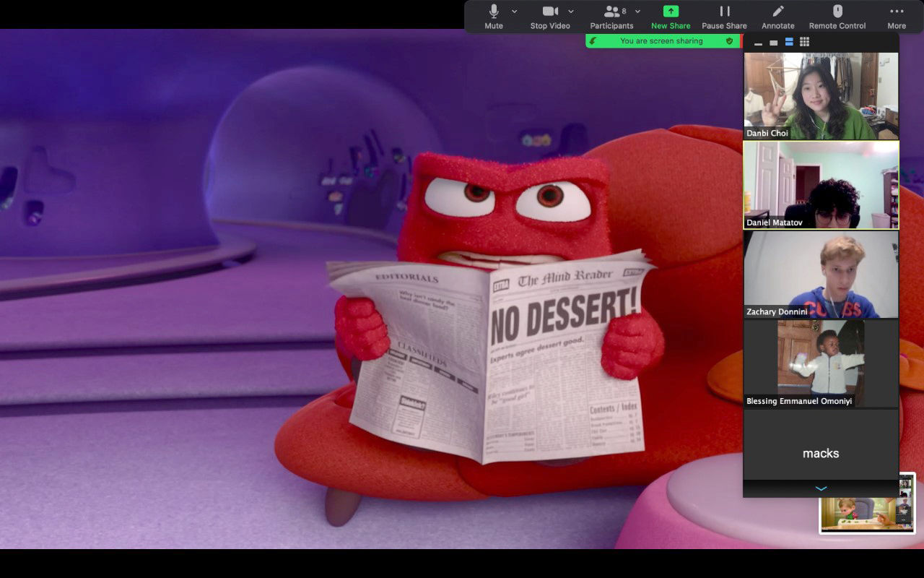Open Remote Control mouse option
This screenshot has width=924, height=578.
(837, 17)
